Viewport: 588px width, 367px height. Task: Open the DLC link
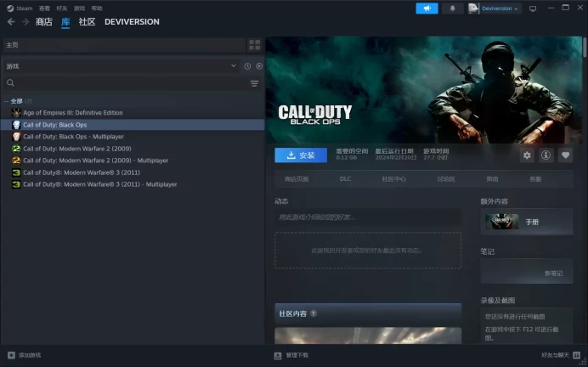point(345,179)
